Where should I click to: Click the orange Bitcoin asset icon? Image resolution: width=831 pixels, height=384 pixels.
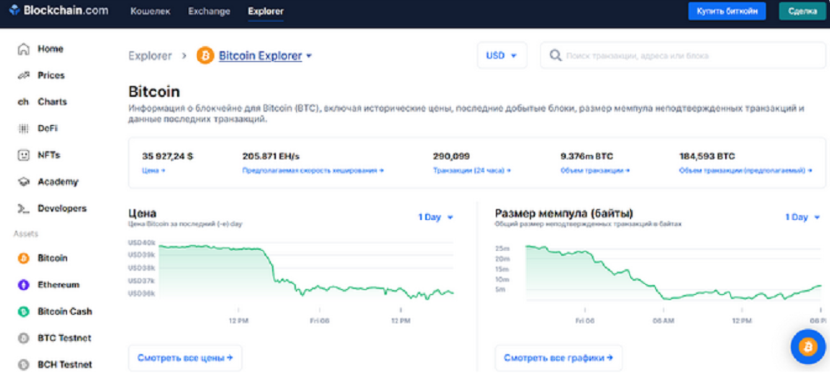[23, 258]
